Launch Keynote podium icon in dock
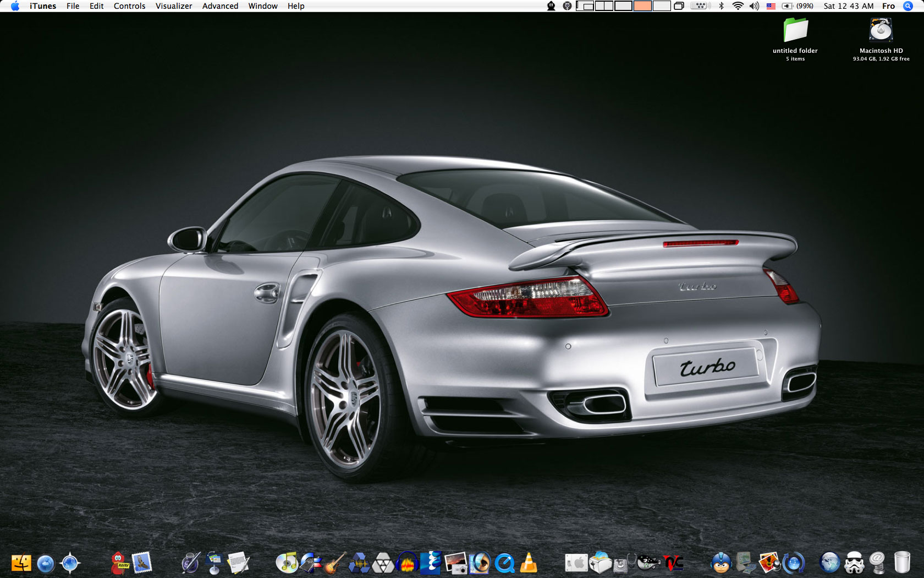The height and width of the screenshot is (578, 924). pos(214,563)
